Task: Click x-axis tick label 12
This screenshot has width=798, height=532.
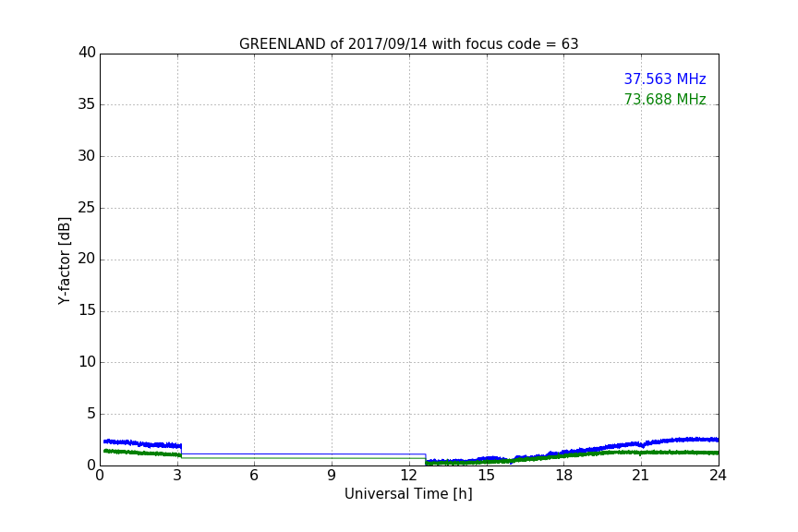Action: (x=408, y=476)
